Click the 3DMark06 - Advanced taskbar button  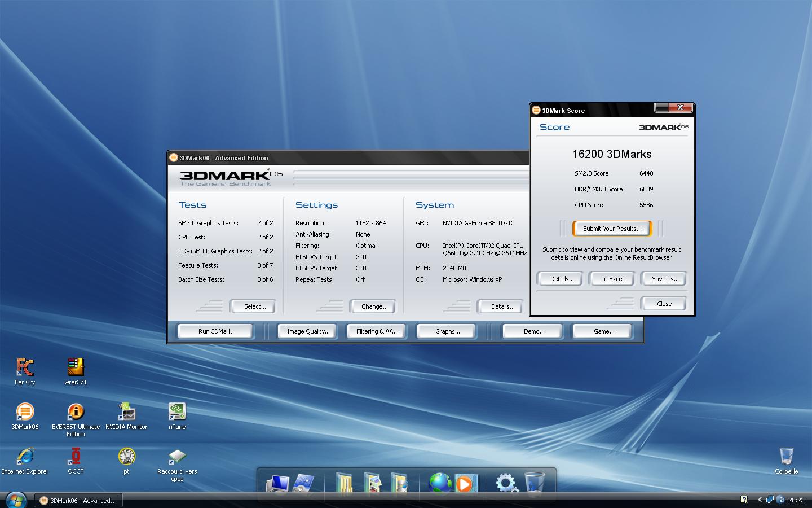pos(79,500)
